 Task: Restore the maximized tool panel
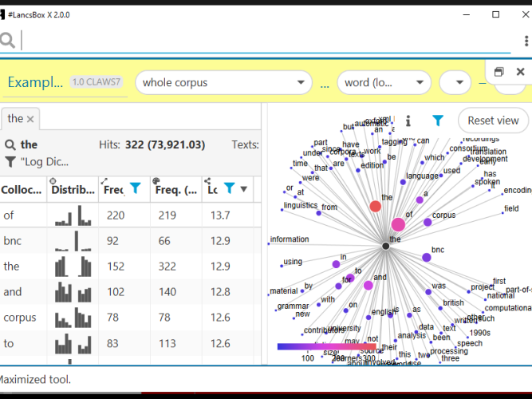tap(499, 72)
